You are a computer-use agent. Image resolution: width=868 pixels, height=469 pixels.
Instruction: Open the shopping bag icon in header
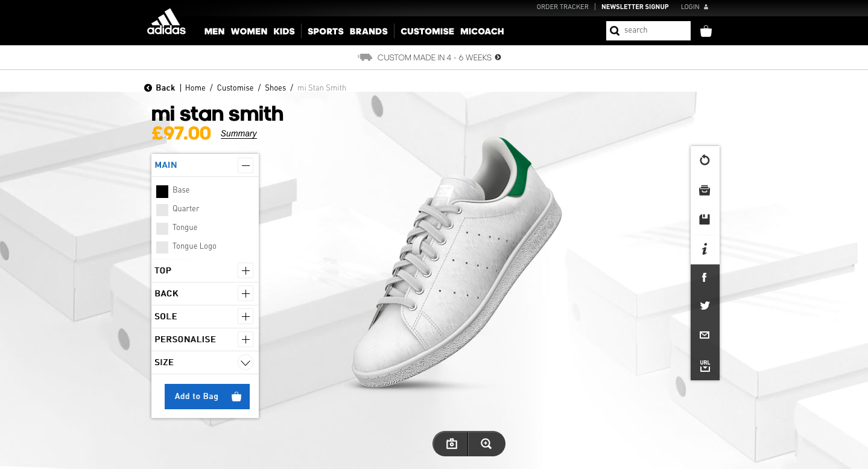point(706,31)
